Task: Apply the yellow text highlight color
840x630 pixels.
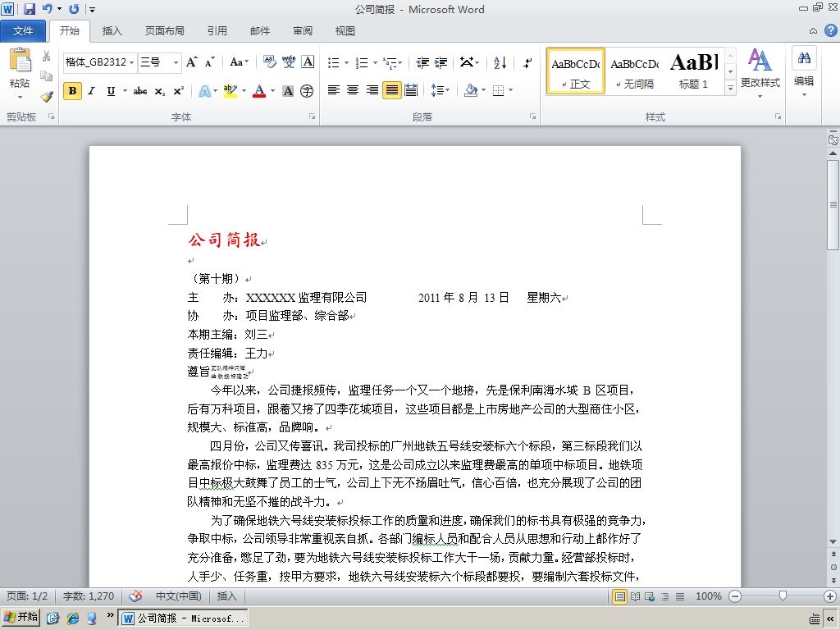Action: pos(231,91)
